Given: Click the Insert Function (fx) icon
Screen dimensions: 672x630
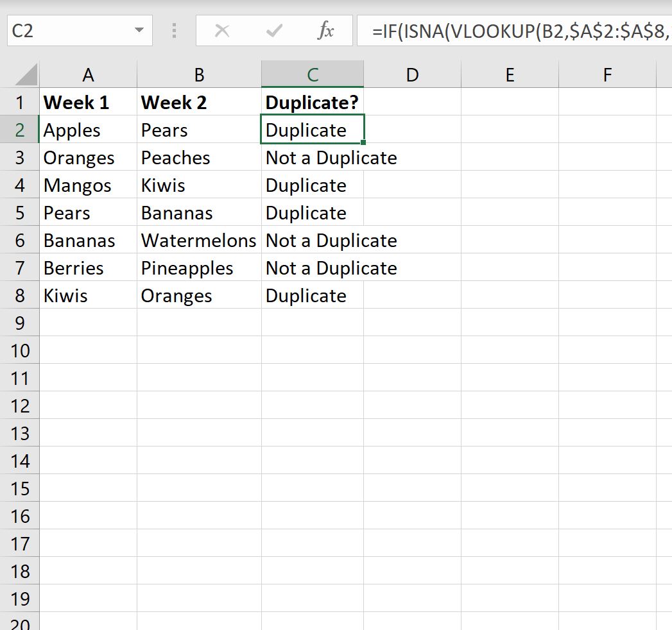Looking at the screenshot, I should 326,30.
